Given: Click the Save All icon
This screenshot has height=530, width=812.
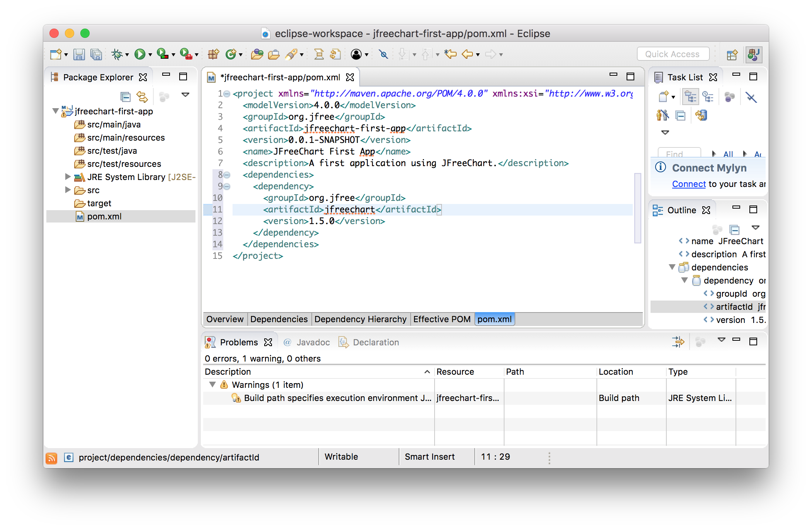Looking at the screenshot, I should tap(96, 54).
